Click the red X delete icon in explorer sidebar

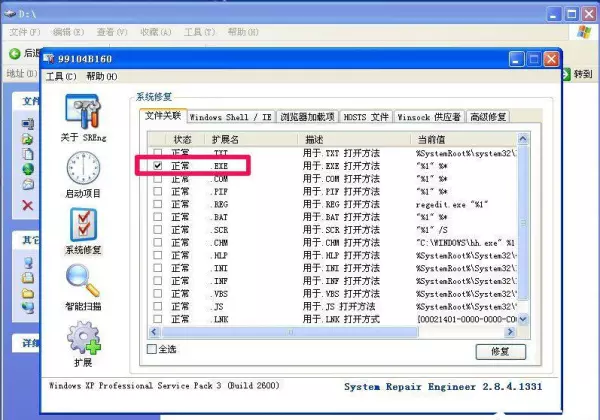(28, 205)
